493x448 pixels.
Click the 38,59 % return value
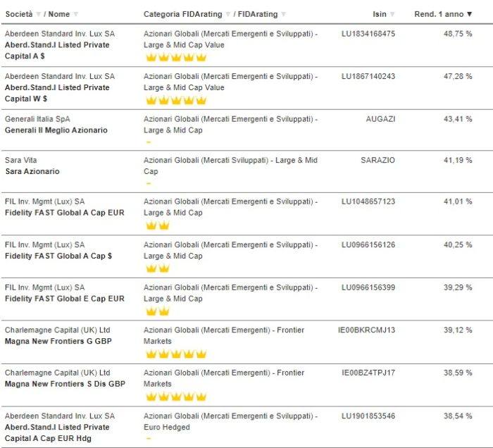coord(458,373)
